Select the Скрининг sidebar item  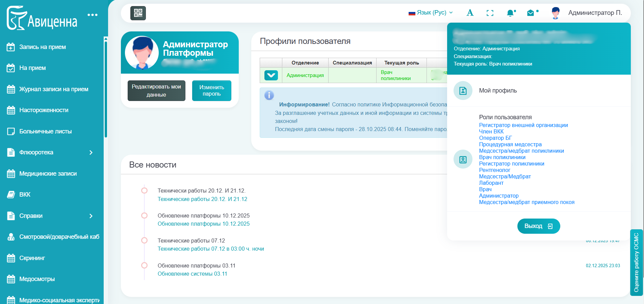tap(32, 258)
